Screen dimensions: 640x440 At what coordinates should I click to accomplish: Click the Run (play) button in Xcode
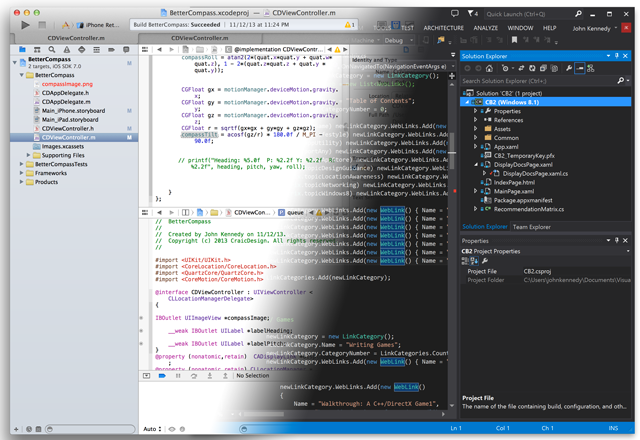pyautogui.click(x=26, y=24)
